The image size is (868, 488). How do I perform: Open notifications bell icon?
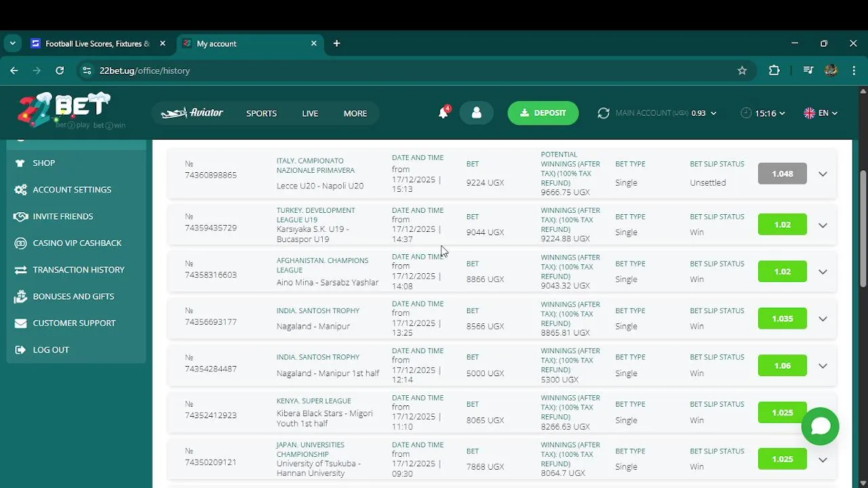[443, 113]
